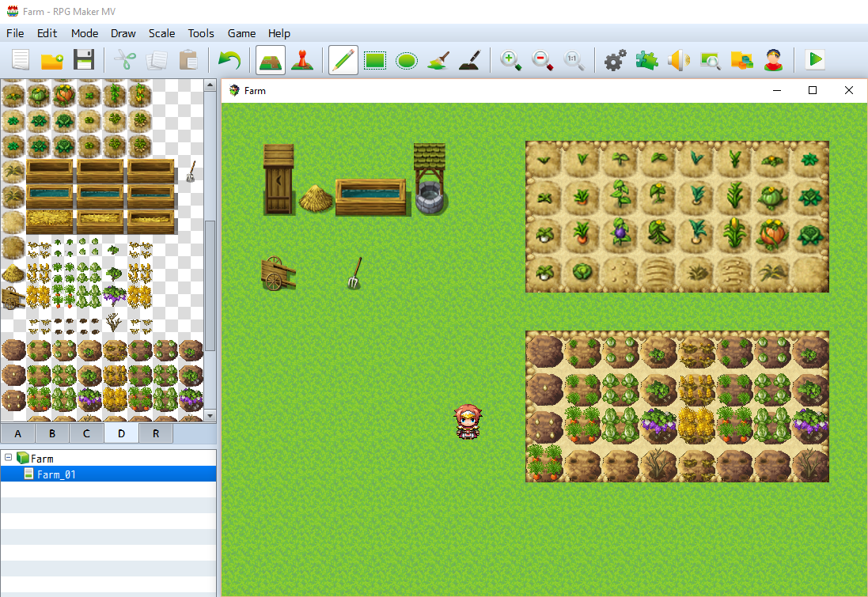Viewport: 868px width, 597px height.
Task: Click the stone well on the map
Action: (x=430, y=179)
